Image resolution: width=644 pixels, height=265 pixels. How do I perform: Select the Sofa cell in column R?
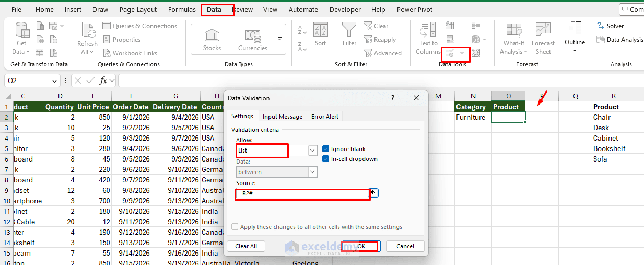[614, 159]
